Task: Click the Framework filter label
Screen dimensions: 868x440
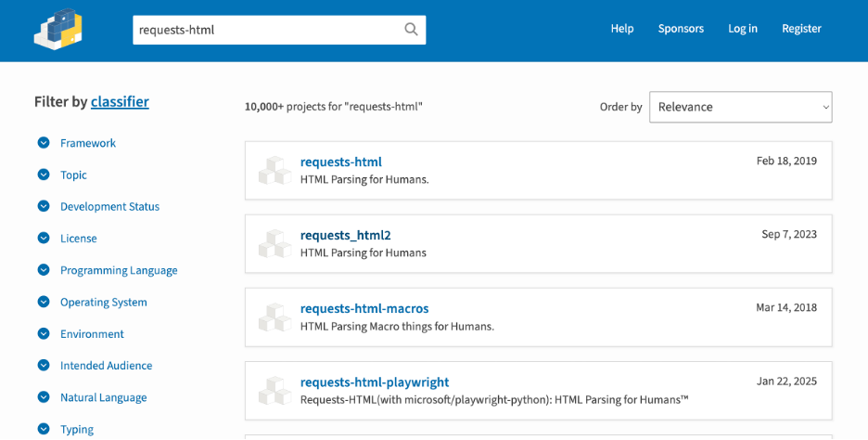Action: pos(88,143)
